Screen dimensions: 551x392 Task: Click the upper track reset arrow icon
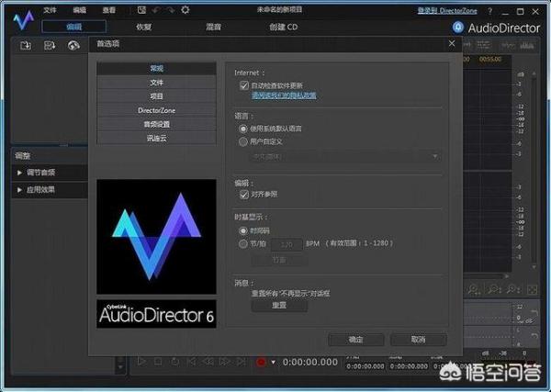(x=534, y=312)
